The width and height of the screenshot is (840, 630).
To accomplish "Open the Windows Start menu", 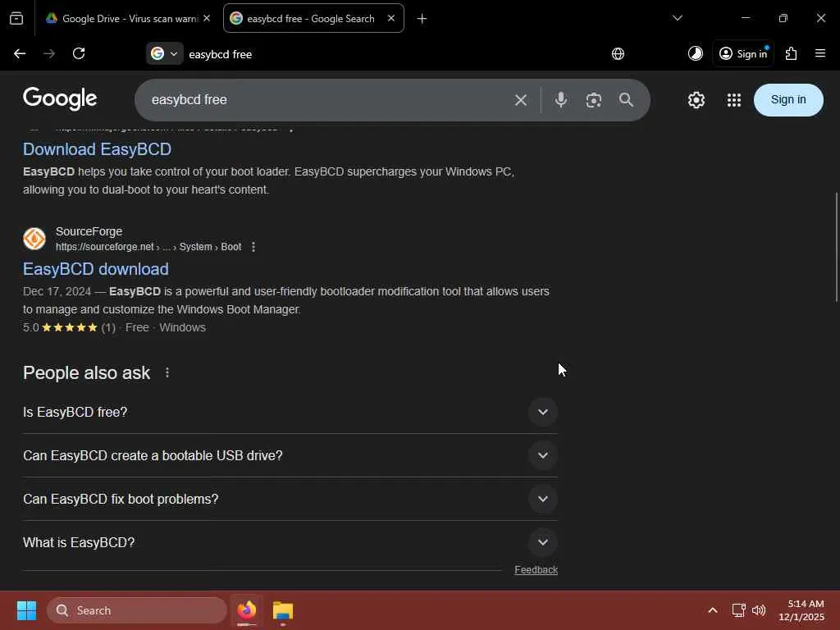I will click(26, 610).
